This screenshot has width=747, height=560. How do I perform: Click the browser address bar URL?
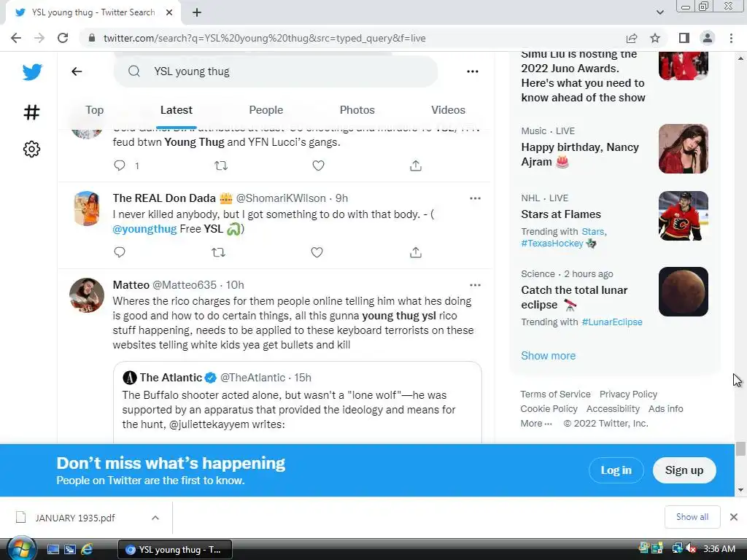[x=264, y=38]
